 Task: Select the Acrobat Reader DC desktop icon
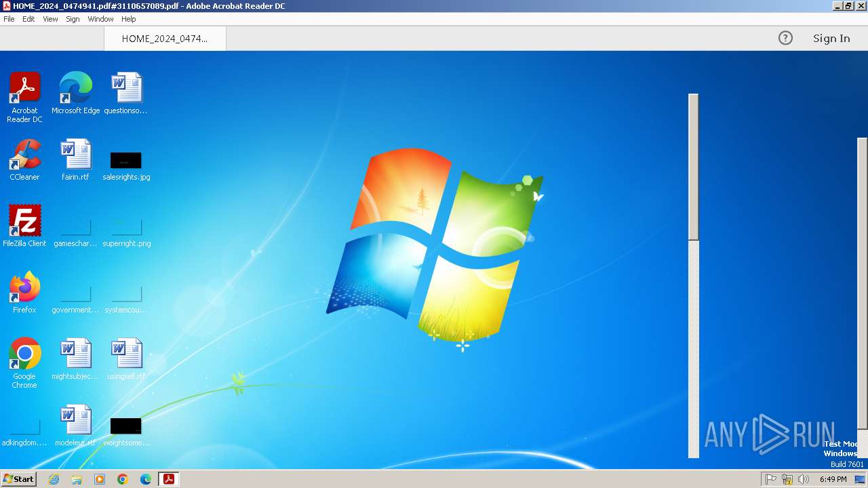pos(24,98)
